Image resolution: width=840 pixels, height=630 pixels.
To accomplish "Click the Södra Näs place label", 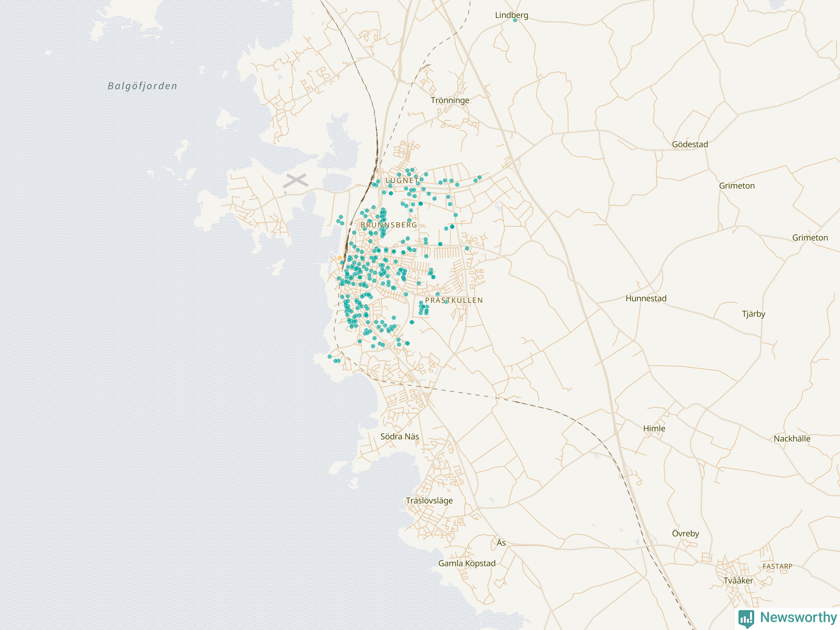I will tap(400, 436).
